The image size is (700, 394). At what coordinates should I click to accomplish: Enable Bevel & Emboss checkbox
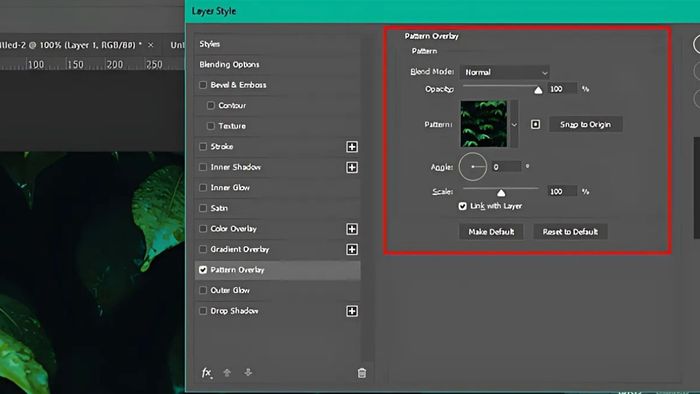[203, 85]
